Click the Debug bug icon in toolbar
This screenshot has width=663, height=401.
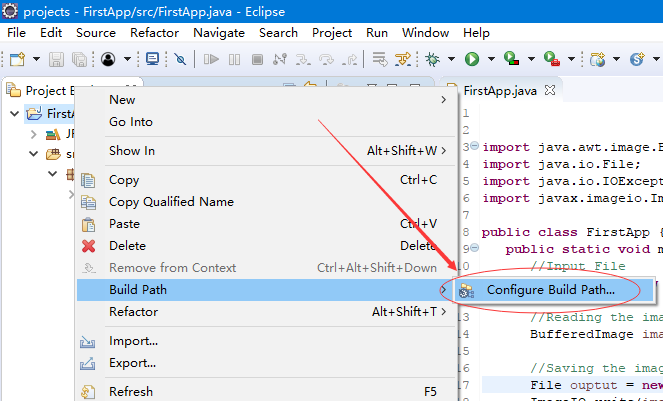coord(433,60)
